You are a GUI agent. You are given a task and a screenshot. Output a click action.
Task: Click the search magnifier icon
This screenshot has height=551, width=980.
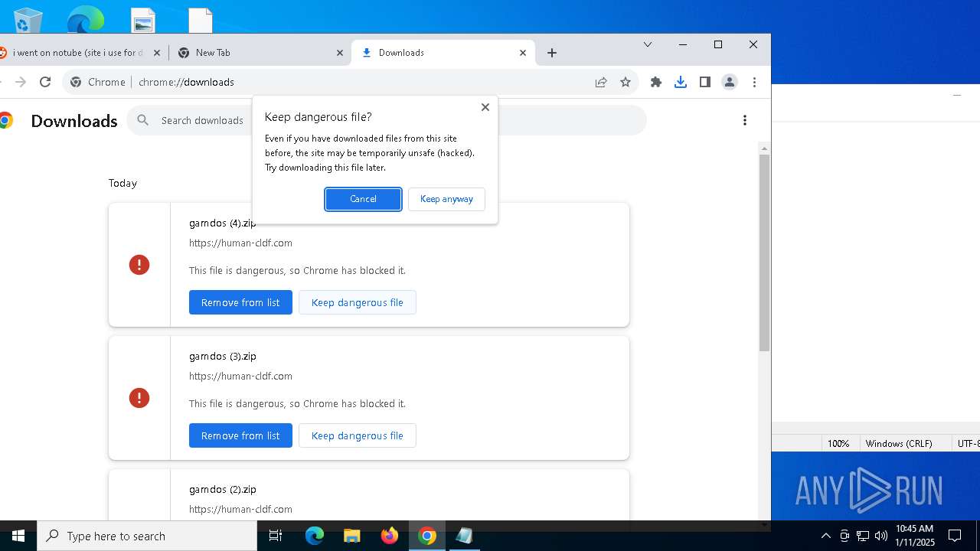143,120
